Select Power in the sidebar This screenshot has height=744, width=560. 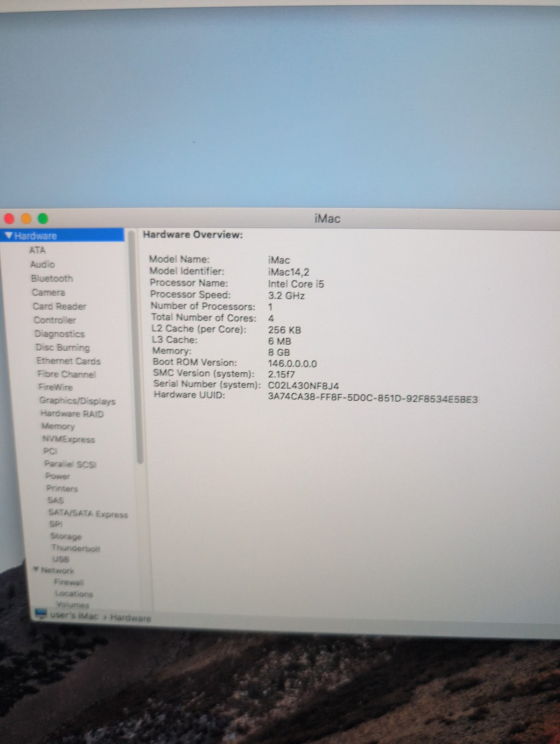pyautogui.click(x=58, y=476)
